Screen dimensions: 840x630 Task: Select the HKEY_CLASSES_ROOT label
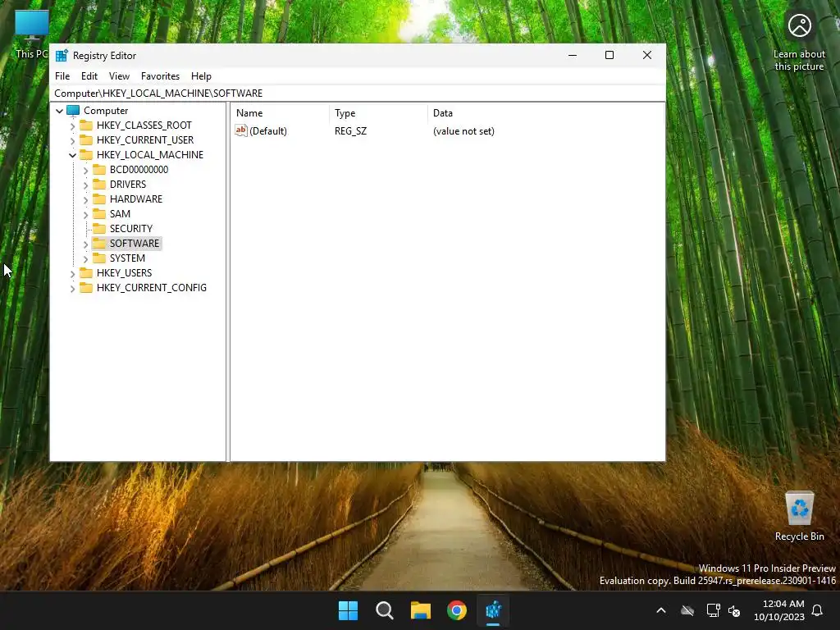coord(144,126)
